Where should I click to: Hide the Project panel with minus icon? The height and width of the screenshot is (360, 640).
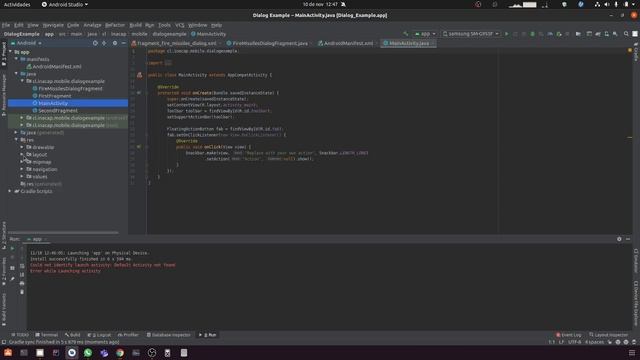(124, 43)
